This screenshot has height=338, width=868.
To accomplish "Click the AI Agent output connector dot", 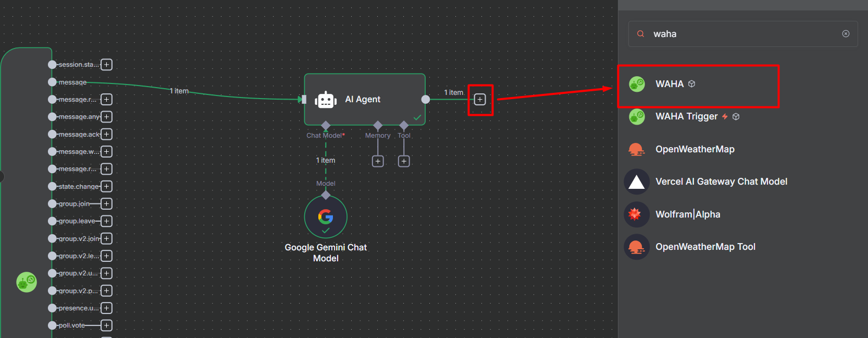I will click(426, 99).
